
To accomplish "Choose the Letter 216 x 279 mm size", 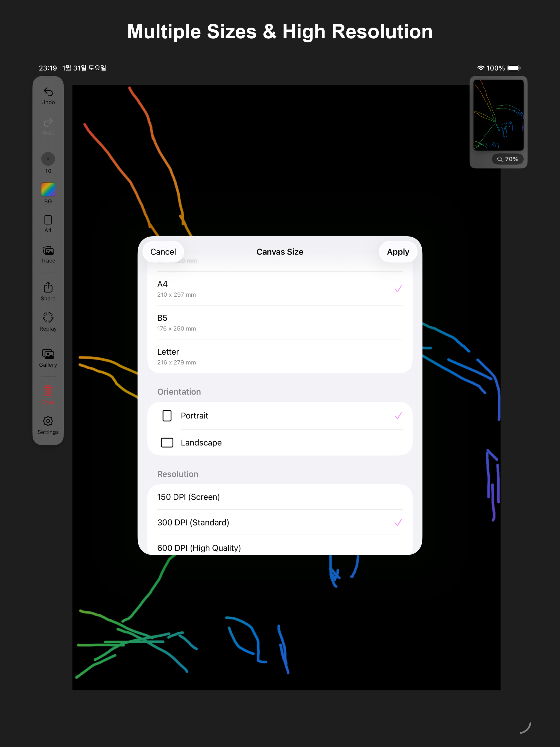I will click(x=280, y=356).
